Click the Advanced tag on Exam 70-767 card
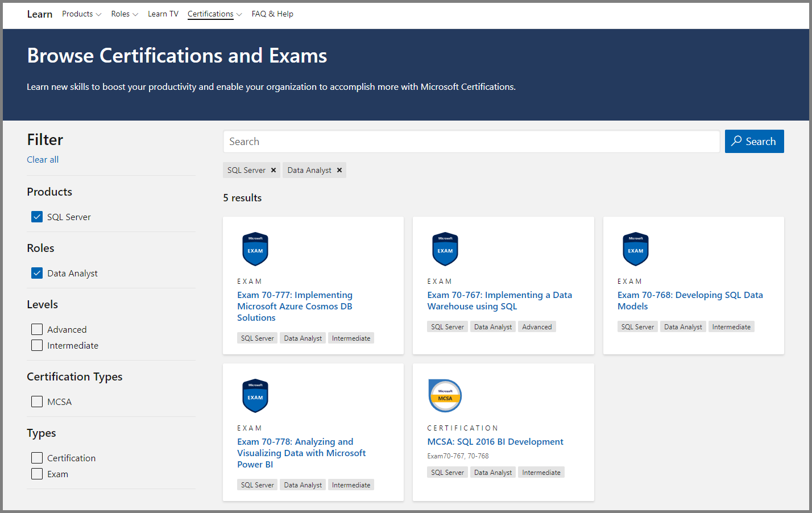This screenshot has width=812, height=513. pyautogui.click(x=537, y=326)
